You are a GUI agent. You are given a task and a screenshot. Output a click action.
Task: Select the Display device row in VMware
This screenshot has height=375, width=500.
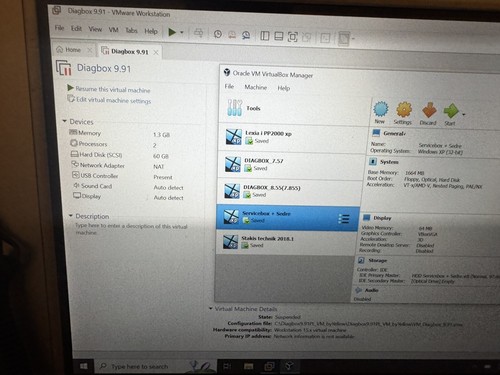pyautogui.click(x=128, y=197)
